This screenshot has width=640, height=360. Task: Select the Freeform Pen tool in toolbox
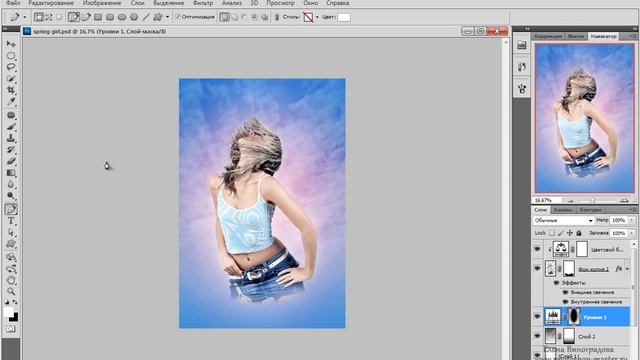click(x=11, y=209)
